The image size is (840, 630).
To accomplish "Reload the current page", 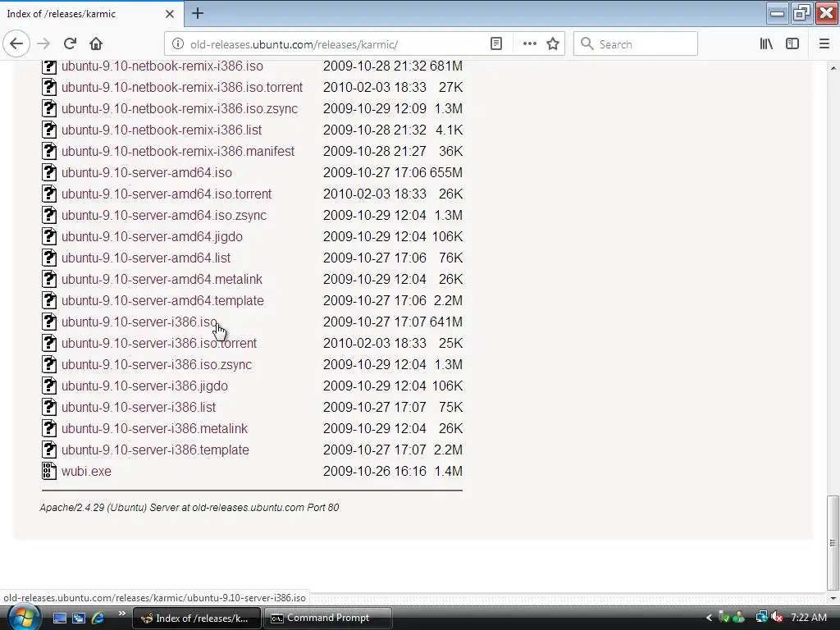I will (70, 44).
